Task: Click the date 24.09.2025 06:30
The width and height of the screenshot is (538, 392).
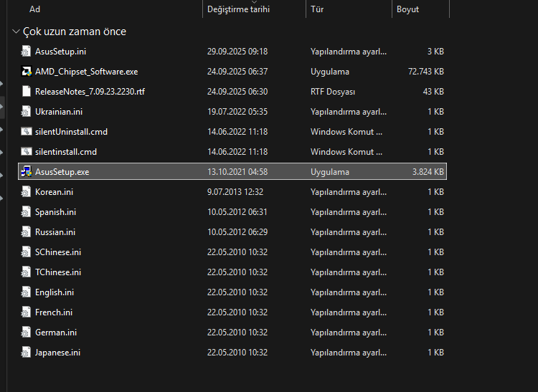Action: tap(237, 92)
